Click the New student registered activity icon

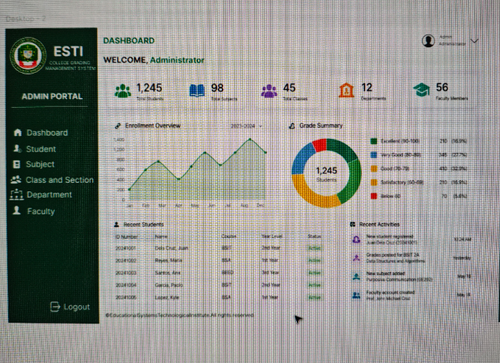(x=356, y=239)
